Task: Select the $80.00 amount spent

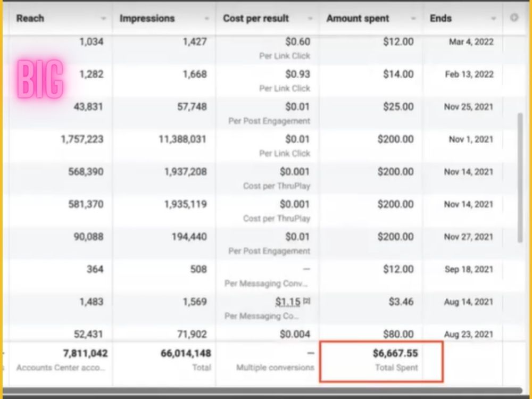Action: [398, 335]
